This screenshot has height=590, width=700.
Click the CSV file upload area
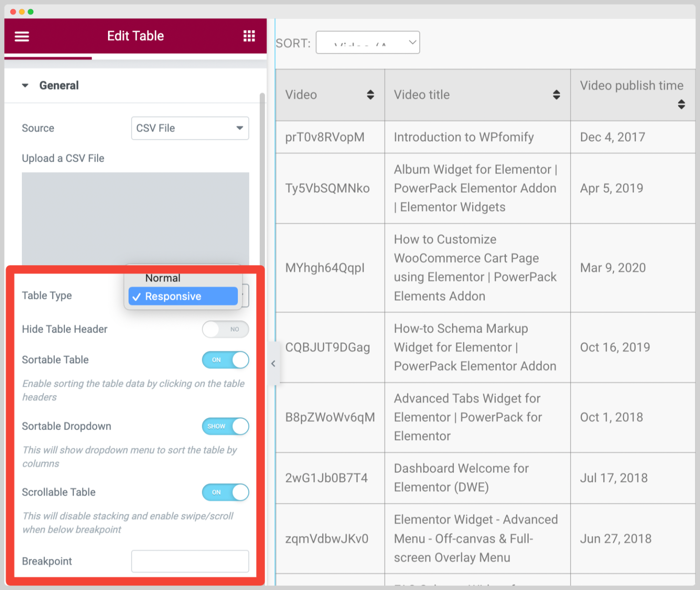click(x=135, y=219)
